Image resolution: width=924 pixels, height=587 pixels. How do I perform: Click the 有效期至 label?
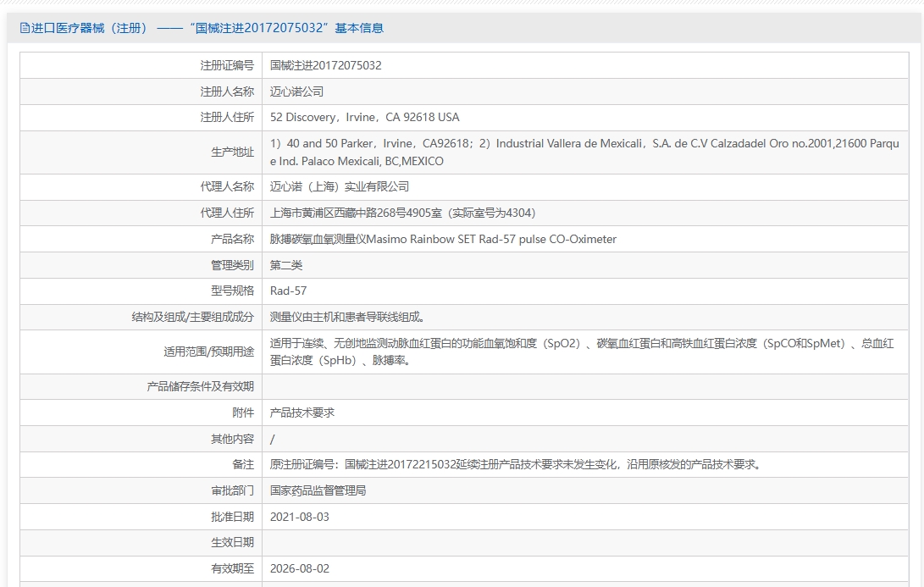(x=232, y=568)
